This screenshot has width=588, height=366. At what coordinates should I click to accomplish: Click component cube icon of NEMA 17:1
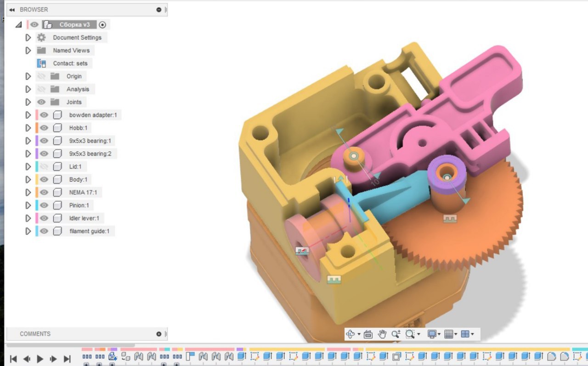(57, 192)
